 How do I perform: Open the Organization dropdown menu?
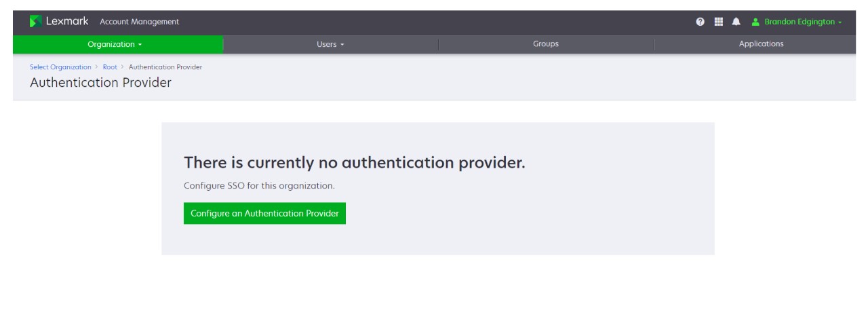111,44
